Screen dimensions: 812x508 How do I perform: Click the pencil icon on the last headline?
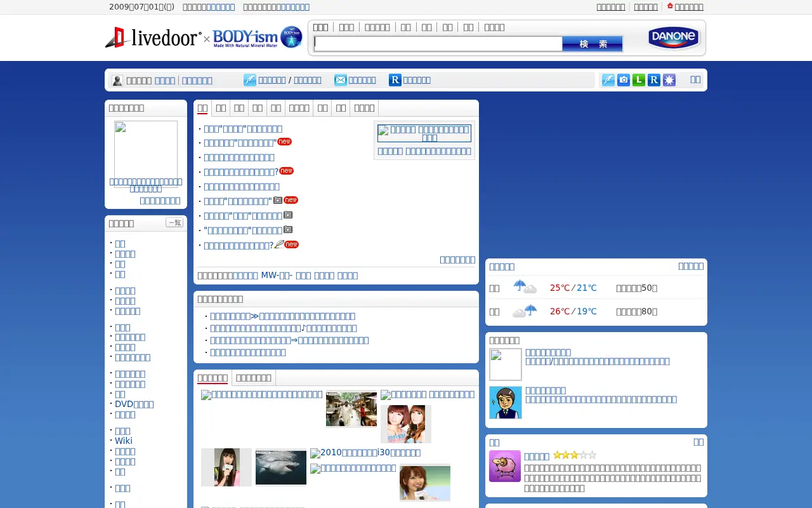click(279, 244)
